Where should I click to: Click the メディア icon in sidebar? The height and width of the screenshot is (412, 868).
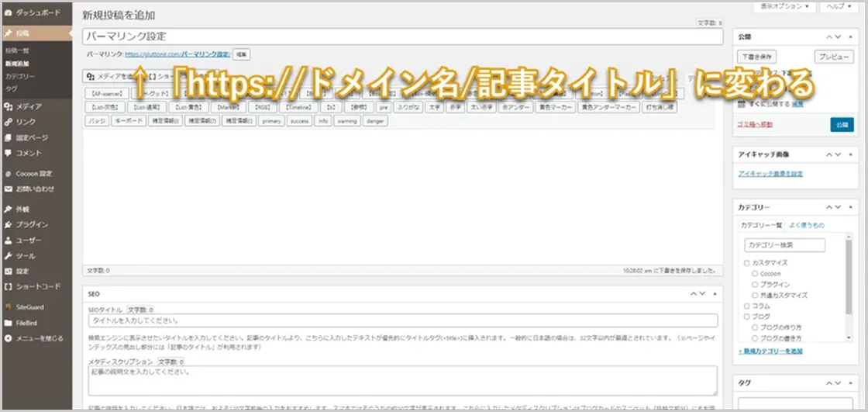click(9, 106)
